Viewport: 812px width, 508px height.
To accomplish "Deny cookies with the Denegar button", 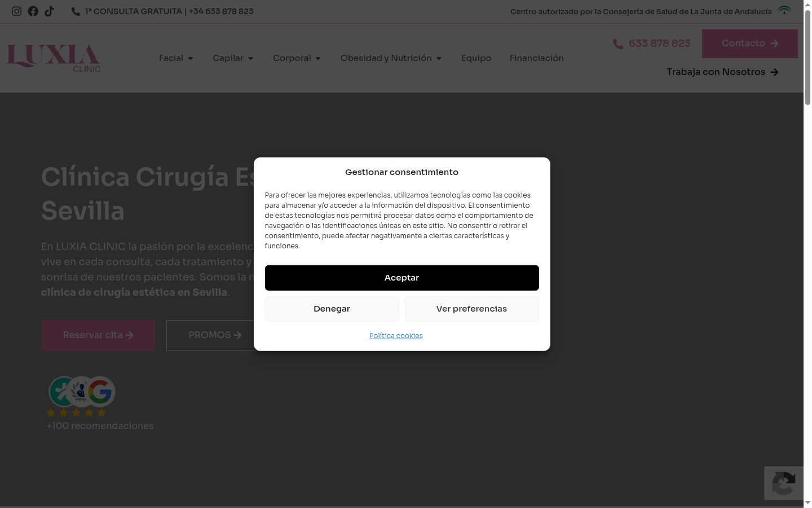I will pyautogui.click(x=332, y=309).
